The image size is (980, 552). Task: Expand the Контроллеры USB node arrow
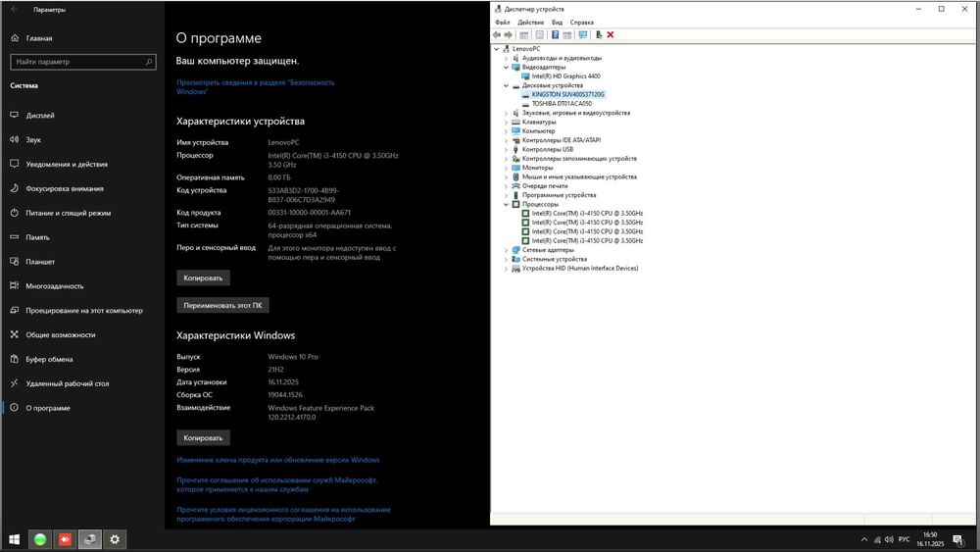point(507,149)
